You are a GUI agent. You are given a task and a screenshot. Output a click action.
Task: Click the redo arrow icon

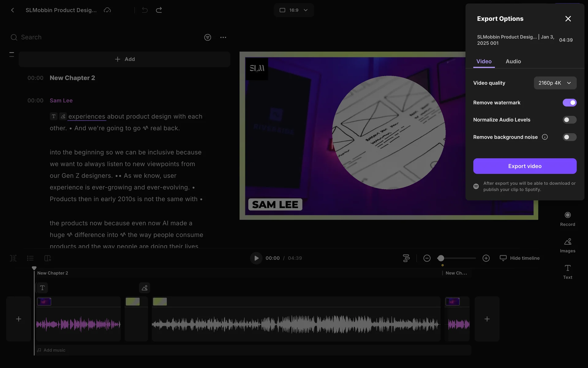point(159,10)
